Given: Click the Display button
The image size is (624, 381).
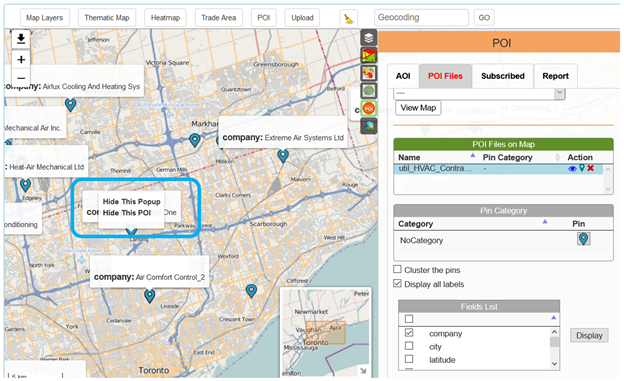Looking at the screenshot, I should [x=589, y=336].
